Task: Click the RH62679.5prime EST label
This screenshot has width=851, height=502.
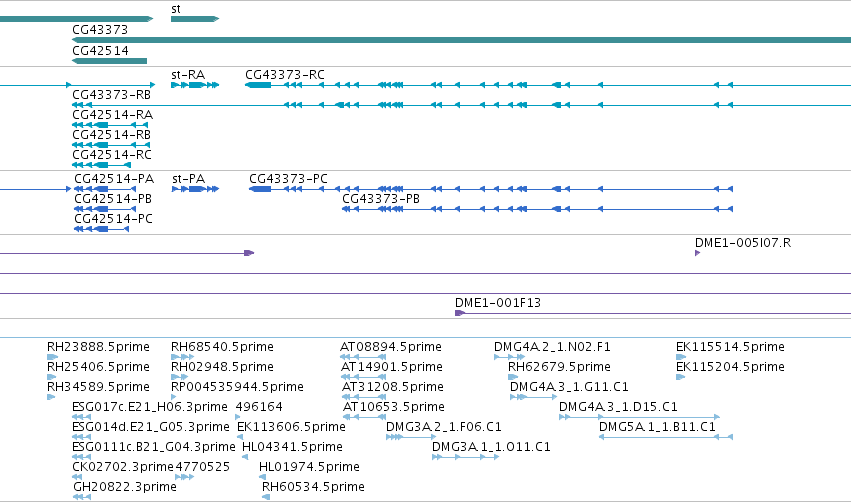Action: point(559,367)
